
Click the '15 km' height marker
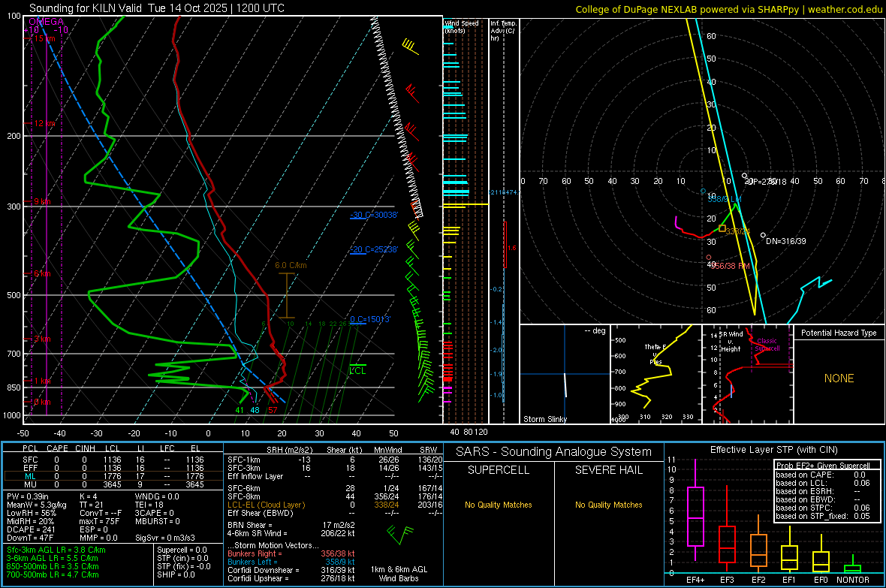(44, 38)
